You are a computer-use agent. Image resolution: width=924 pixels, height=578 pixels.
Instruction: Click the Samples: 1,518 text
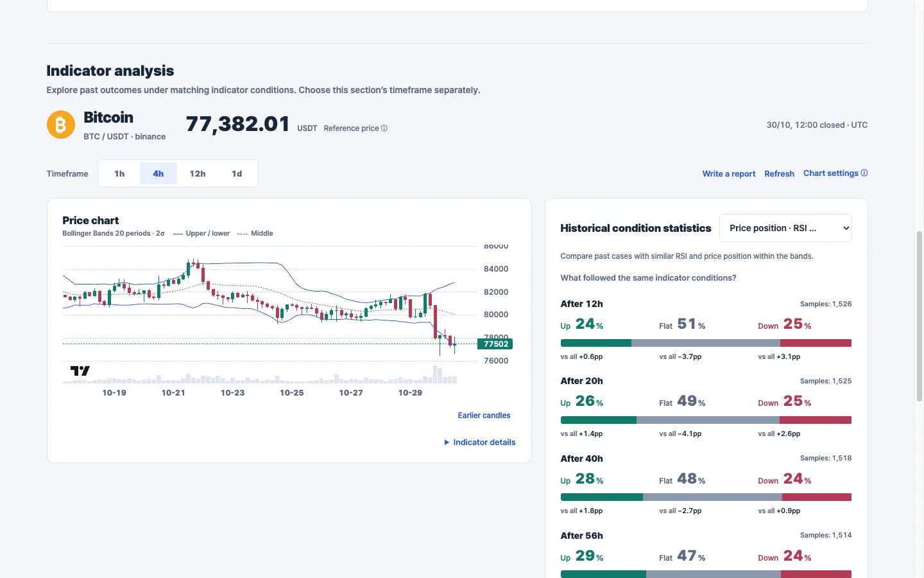pyautogui.click(x=826, y=458)
